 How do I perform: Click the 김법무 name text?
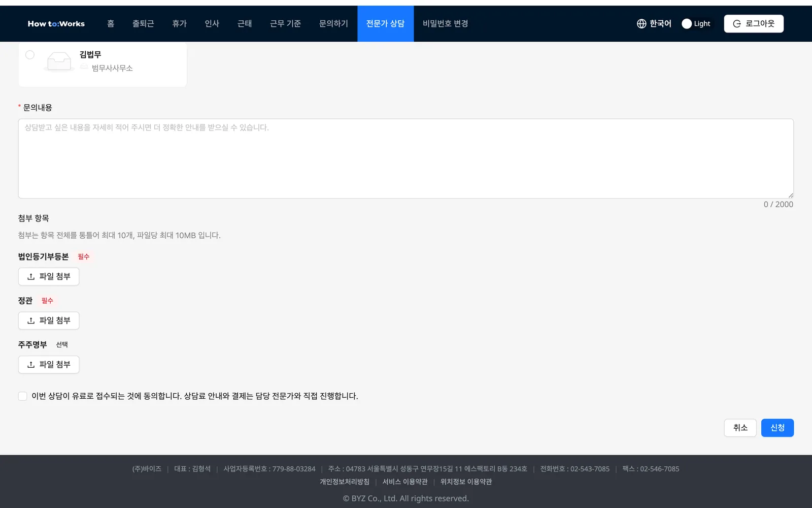tap(90, 55)
